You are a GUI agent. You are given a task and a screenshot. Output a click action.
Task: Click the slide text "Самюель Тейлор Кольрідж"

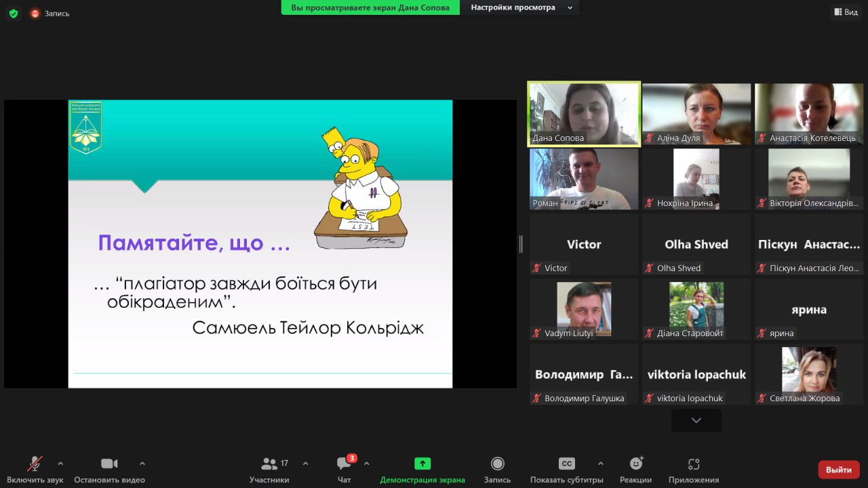click(308, 328)
